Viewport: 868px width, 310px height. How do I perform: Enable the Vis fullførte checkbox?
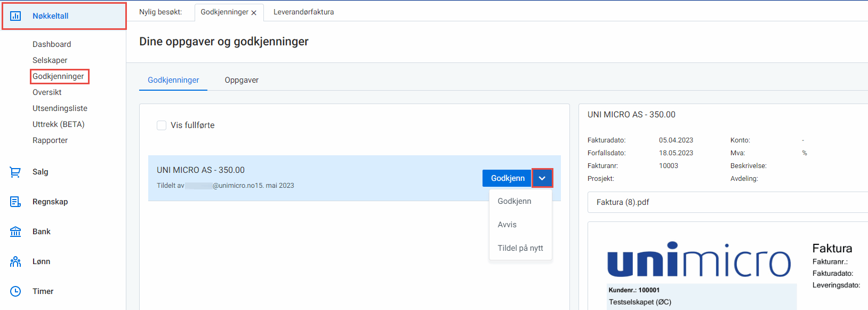point(162,125)
